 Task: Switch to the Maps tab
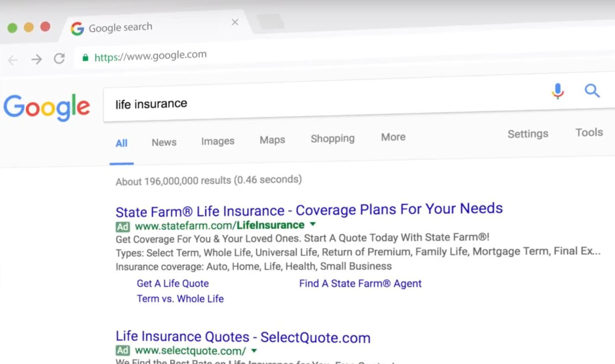pyautogui.click(x=272, y=140)
